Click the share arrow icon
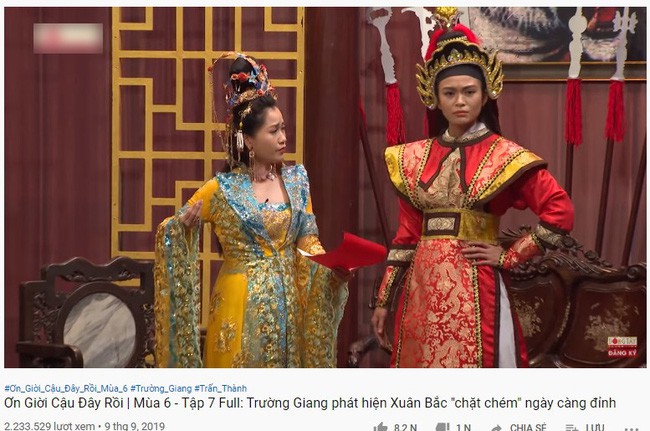This screenshot has height=431, width=650. tap(497, 428)
